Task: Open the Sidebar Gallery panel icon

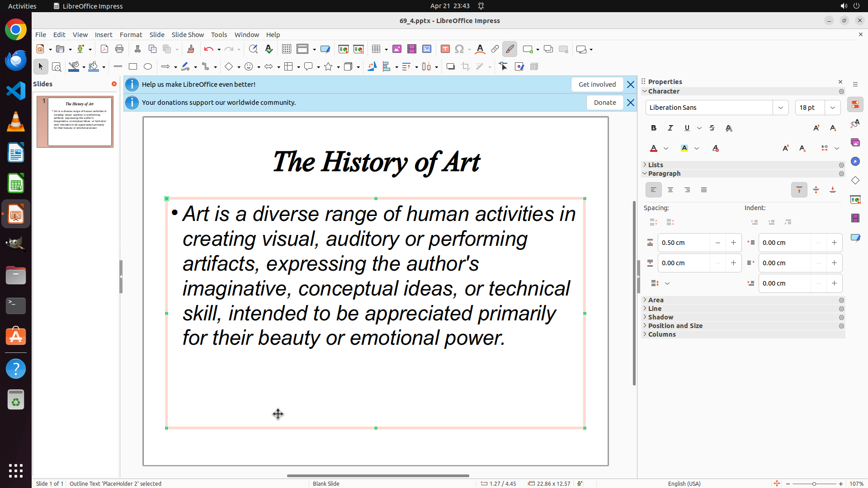Action: pos(855,142)
